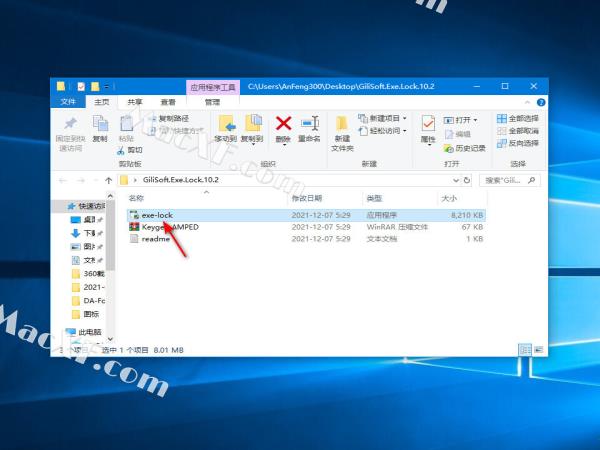This screenshot has height=450, width=600.
Task: Switch to details view icon
Action: [x=525, y=350]
